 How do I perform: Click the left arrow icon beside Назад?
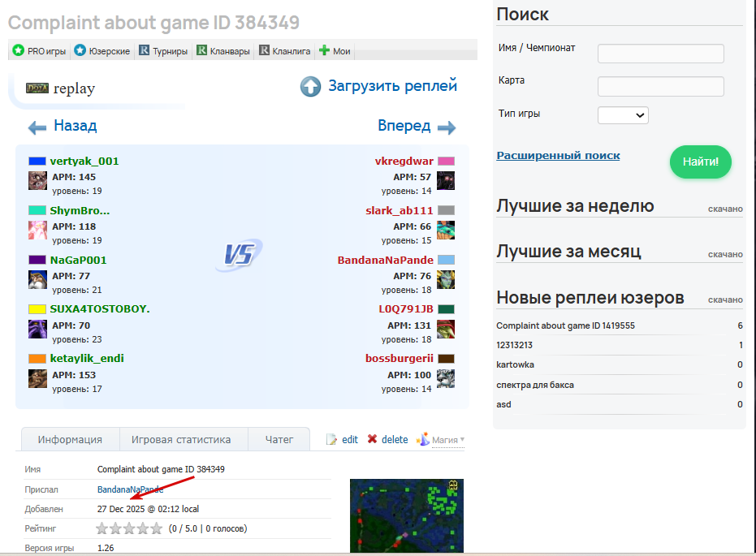point(37,127)
